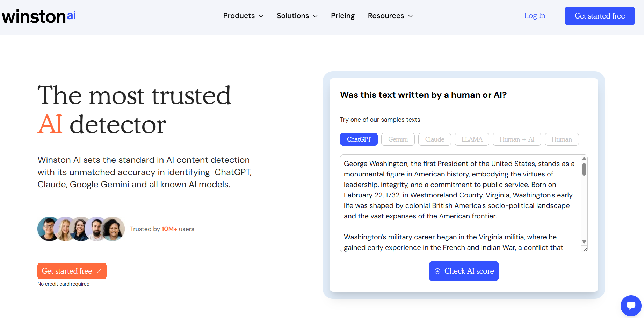The width and height of the screenshot is (644, 318).
Task: Click the orange Get started free button
Action: 72,271
